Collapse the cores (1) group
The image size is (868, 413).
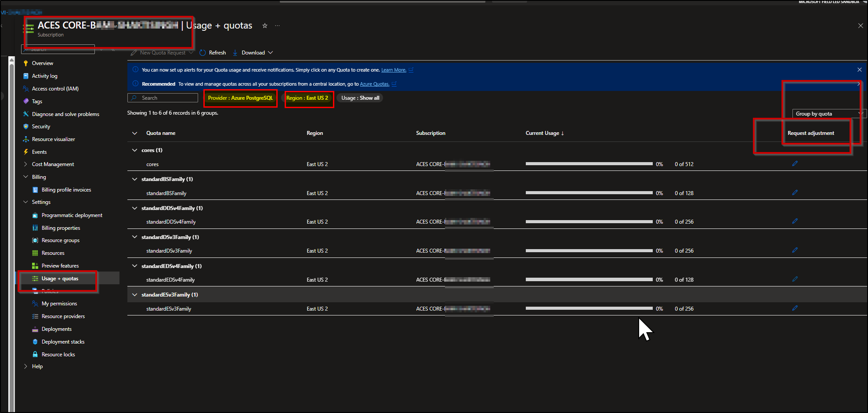135,150
